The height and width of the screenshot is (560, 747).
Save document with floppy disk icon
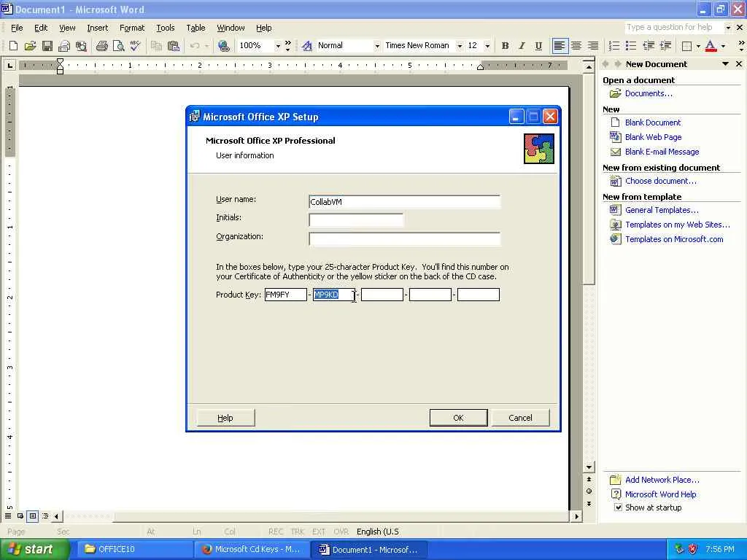coord(47,46)
